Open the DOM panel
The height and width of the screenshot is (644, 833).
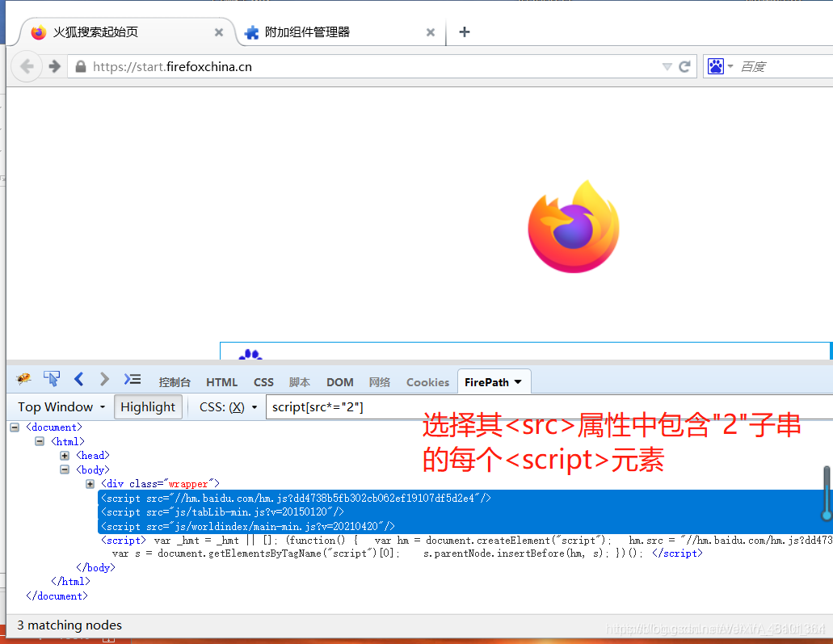(x=340, y=382)
